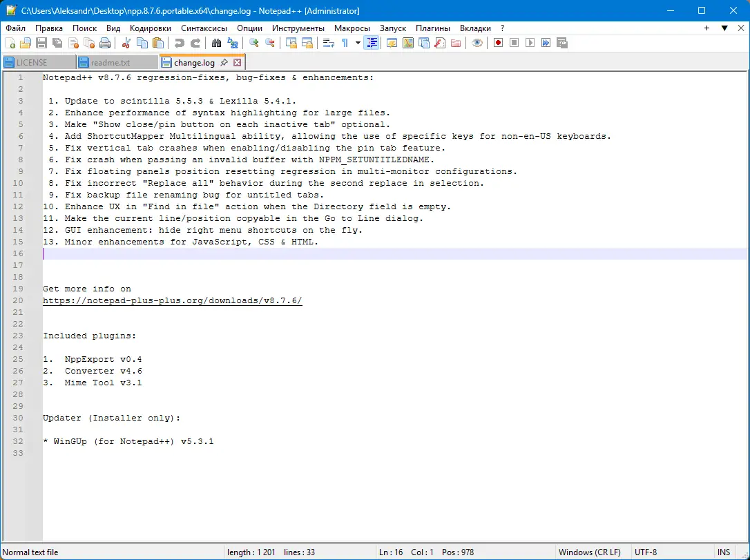Toggle file monitoring eye icon
This screenshot has height=560, width=750.
point(477,43)
